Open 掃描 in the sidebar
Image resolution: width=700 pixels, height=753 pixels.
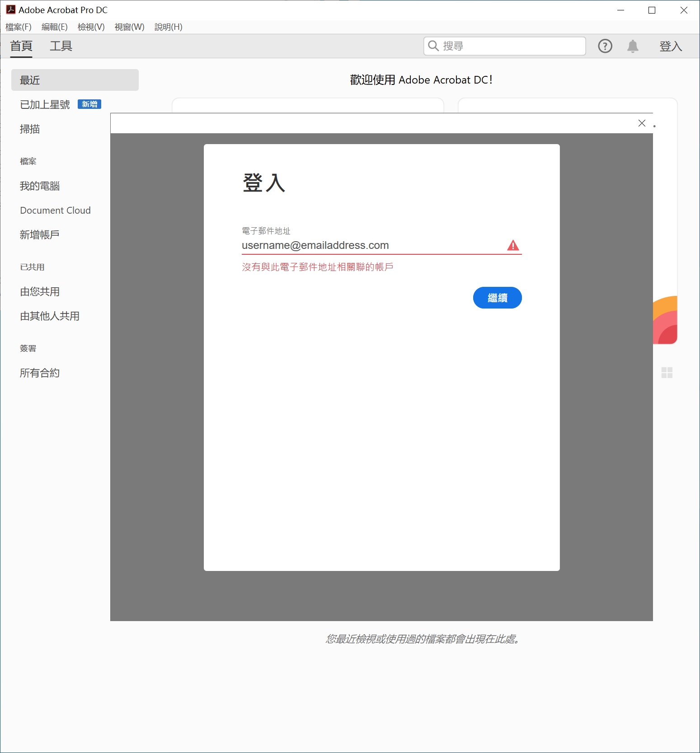click(x=30, y=129)
